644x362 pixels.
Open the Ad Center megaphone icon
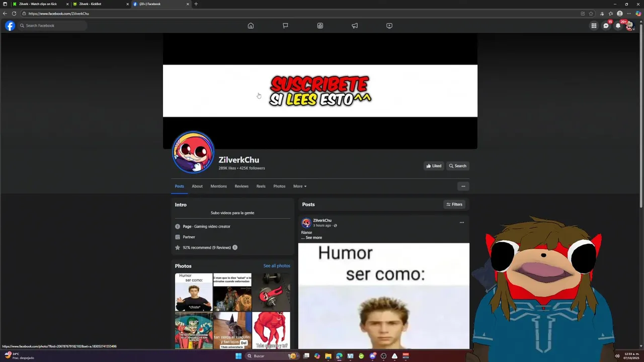[x=355, y=26]
